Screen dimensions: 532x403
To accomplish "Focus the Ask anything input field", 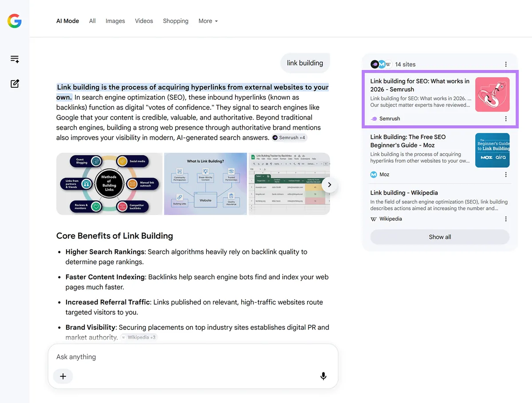I will [x=193, y=357].
